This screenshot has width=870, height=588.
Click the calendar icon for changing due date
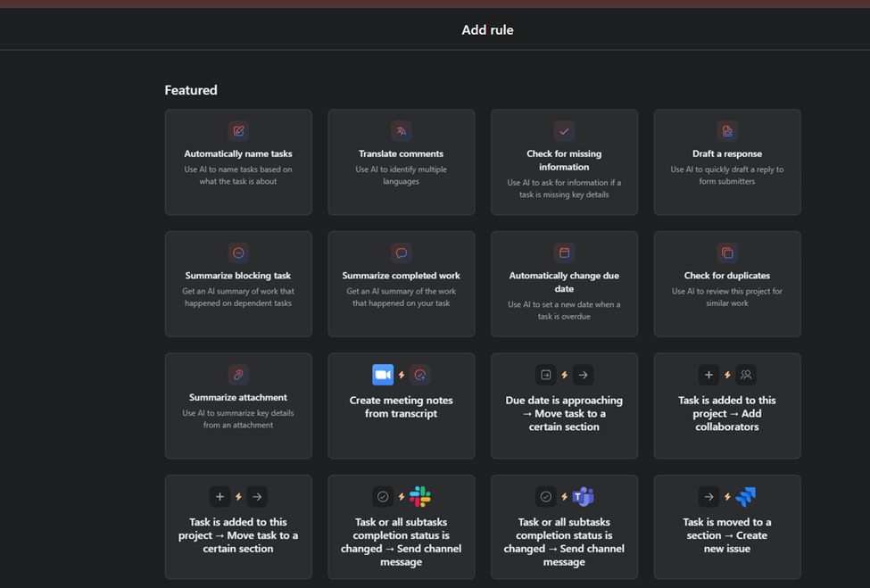(x=564, y=253)
